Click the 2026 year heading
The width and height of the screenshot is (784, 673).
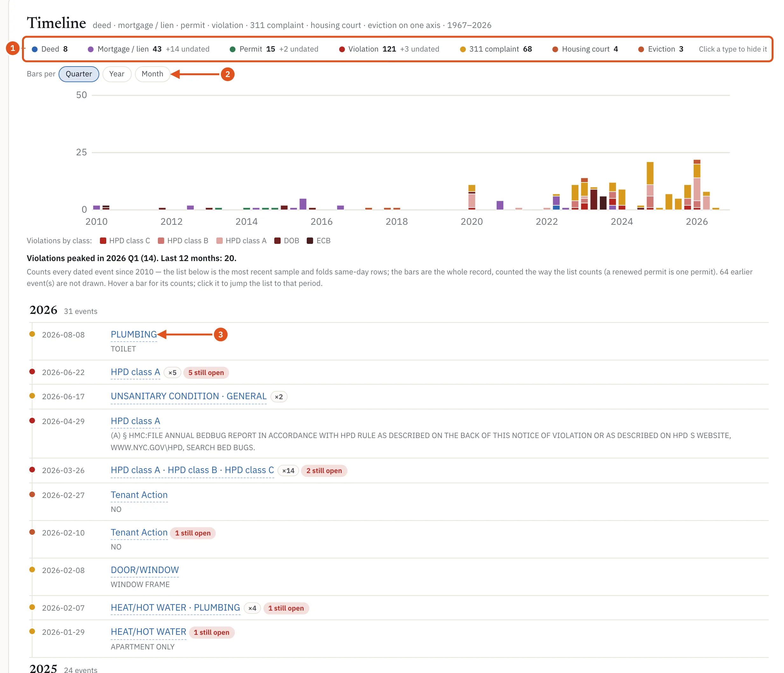click(x=44, y=310)
